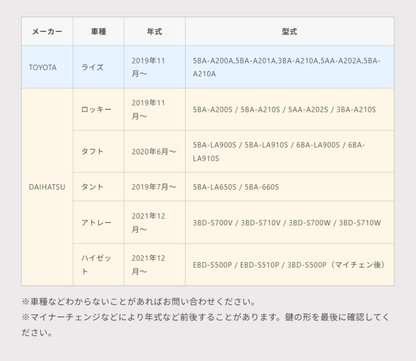Click the 2019年7月〜 year cell

tap(154, 187)
